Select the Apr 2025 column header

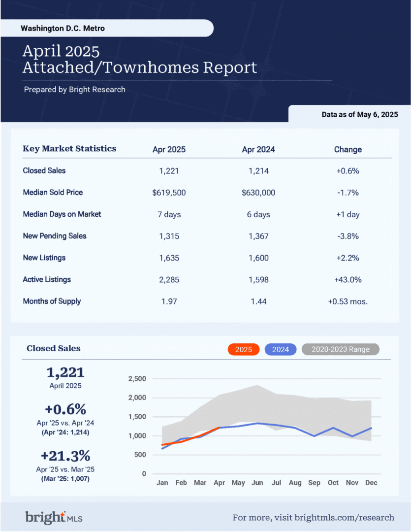pyautogui.click(x=169, y=150)
